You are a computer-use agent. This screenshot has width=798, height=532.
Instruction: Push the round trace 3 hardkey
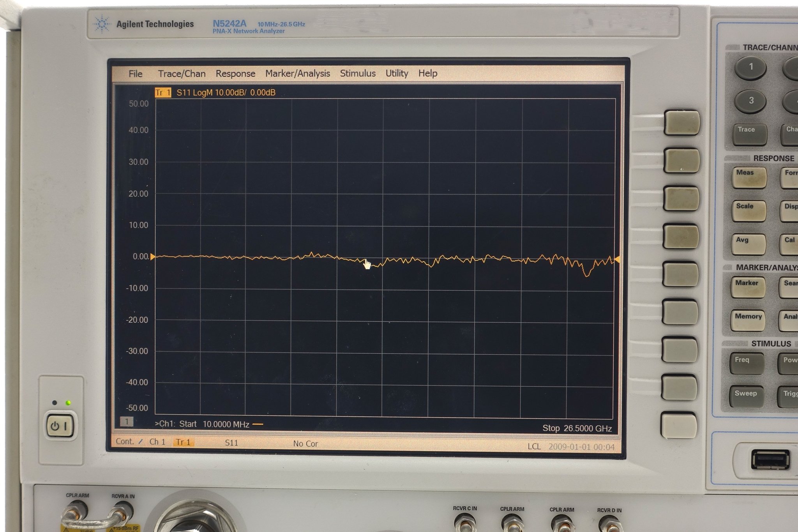click(x=750, y=101)
